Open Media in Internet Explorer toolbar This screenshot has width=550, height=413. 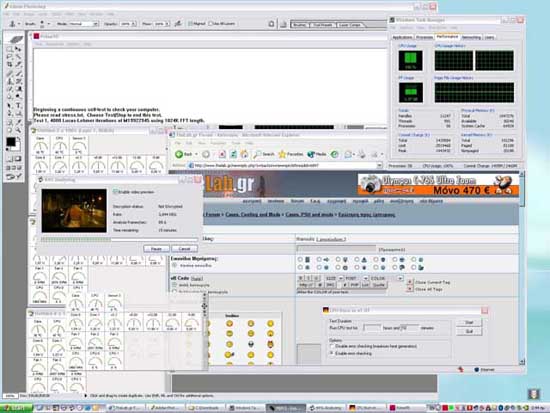[316, 154]
